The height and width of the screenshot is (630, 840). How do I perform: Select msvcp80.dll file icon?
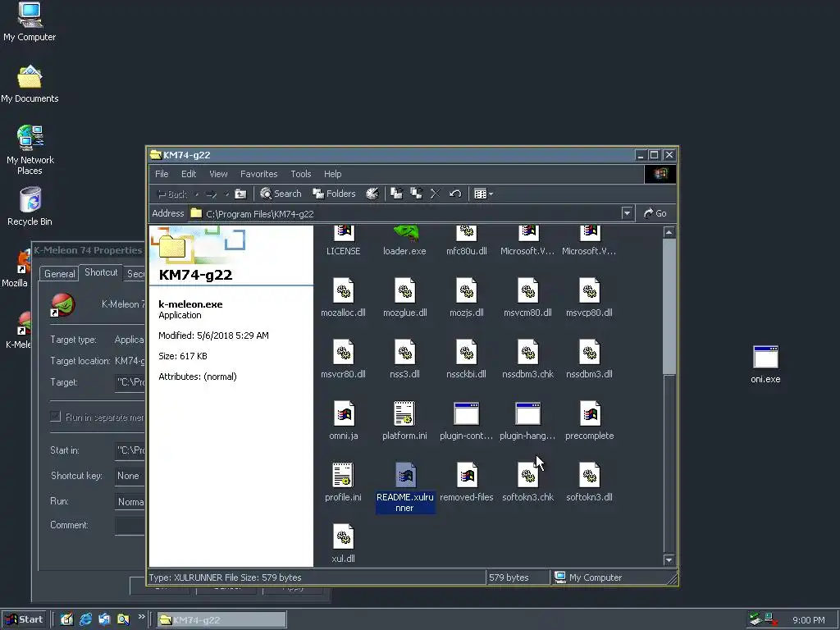(x=589, y=291)
